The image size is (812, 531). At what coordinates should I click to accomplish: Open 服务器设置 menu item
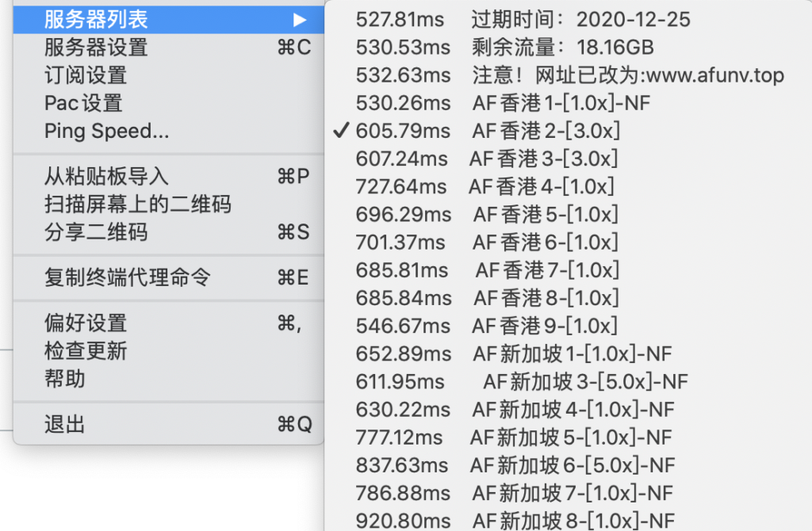[169, 48]
